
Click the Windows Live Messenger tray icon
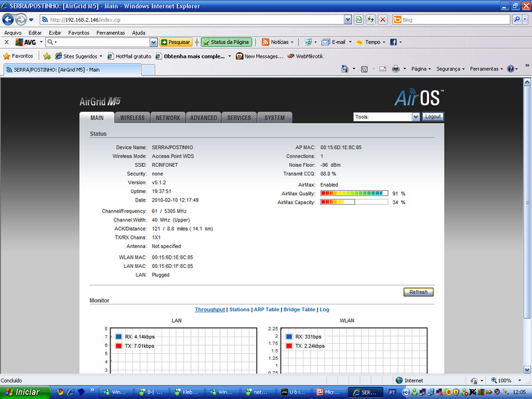414,392
